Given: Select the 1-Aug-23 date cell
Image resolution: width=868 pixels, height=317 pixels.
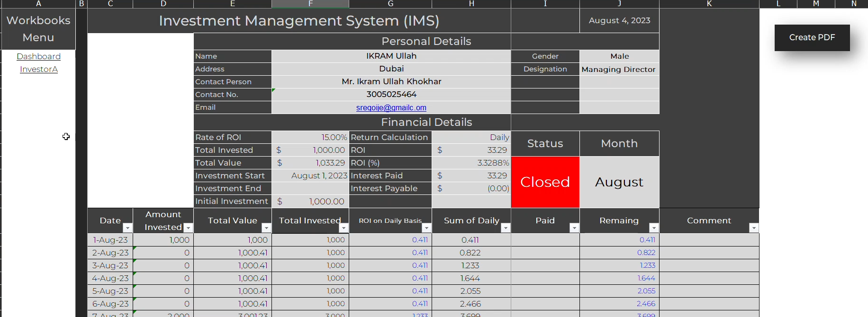Looking at the screenshot, I should point(110,240).
